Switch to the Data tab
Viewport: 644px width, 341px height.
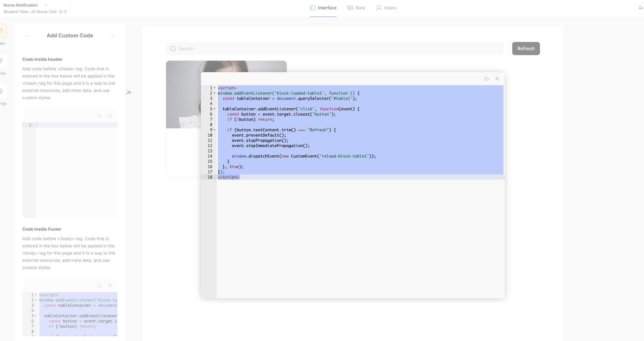(356, 8)
